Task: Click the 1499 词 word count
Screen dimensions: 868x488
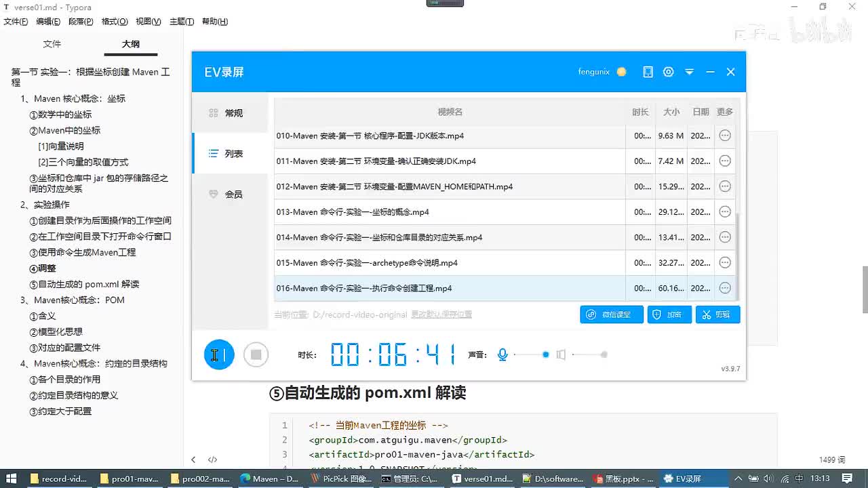Action: click(832, 460)
